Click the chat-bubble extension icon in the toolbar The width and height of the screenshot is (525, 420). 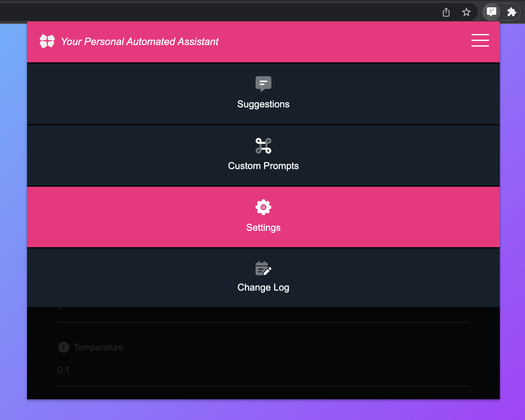click(x=491, y=12)
